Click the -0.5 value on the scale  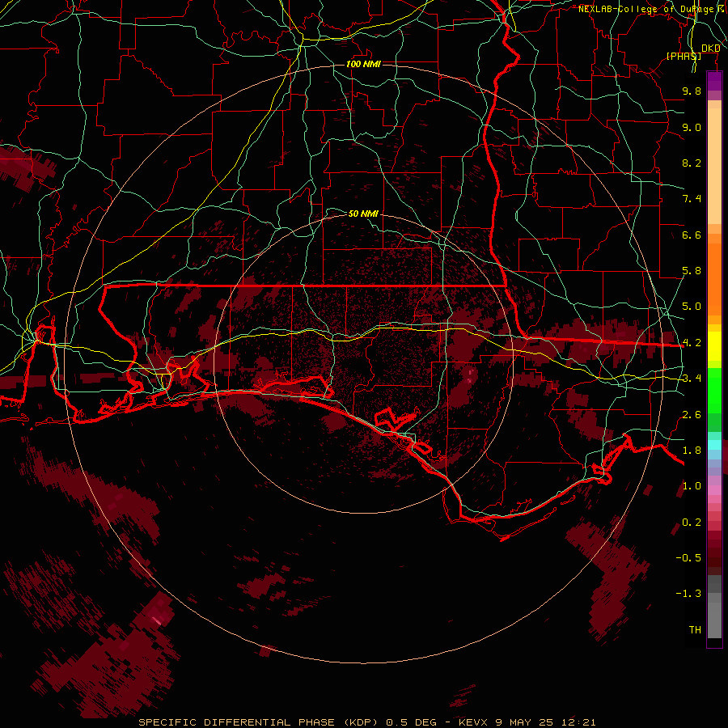click(x=688, y=558)
